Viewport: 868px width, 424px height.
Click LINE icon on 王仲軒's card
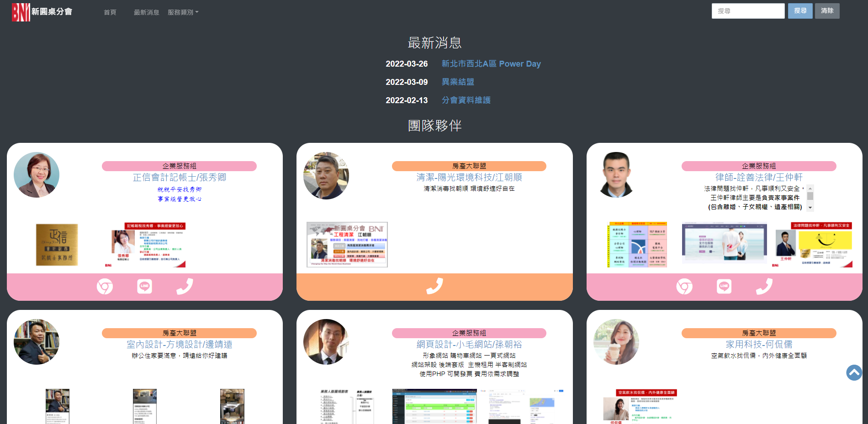pos(724,287)
